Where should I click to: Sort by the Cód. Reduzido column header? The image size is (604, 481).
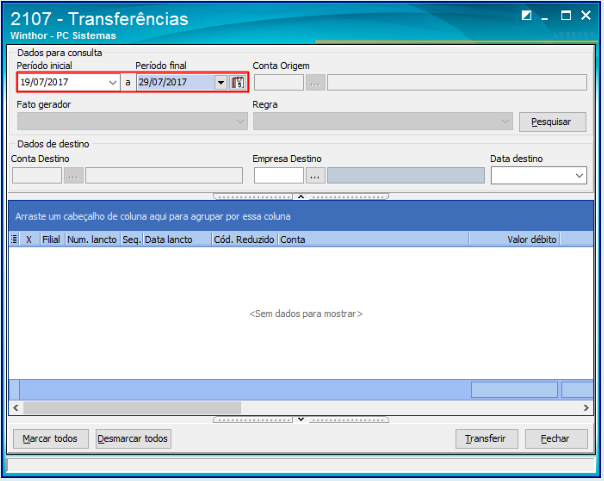click(x=245, y=239)
